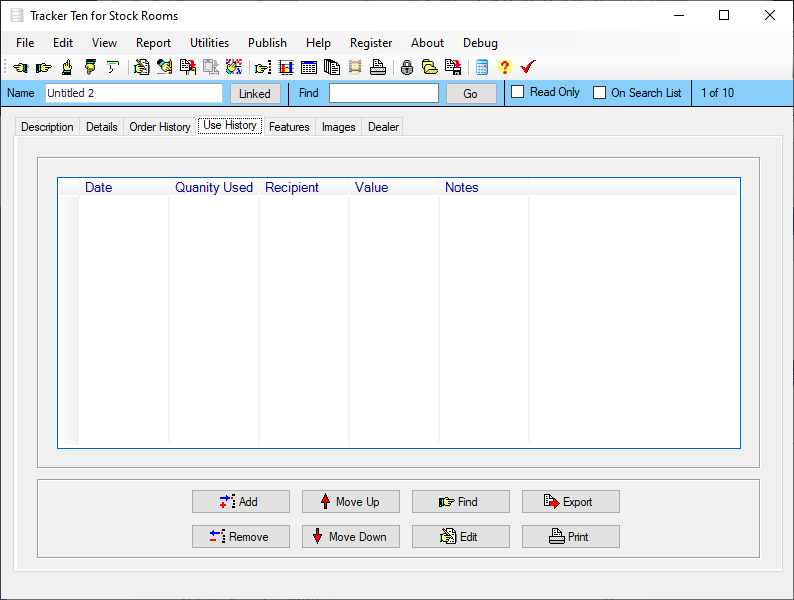Switch to the Order History tab
This screenshot has height=600, width=794.
pyautogui.click(x=160, y=127)
